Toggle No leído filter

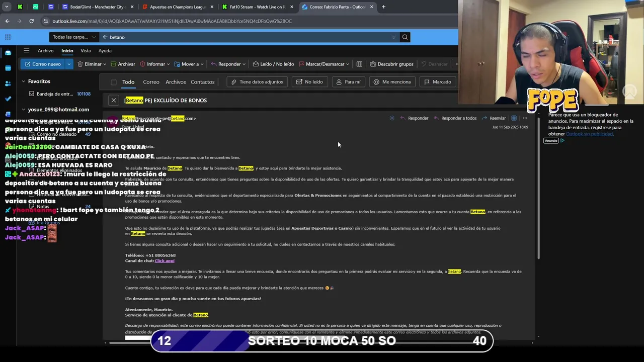[x=309, y=82]
